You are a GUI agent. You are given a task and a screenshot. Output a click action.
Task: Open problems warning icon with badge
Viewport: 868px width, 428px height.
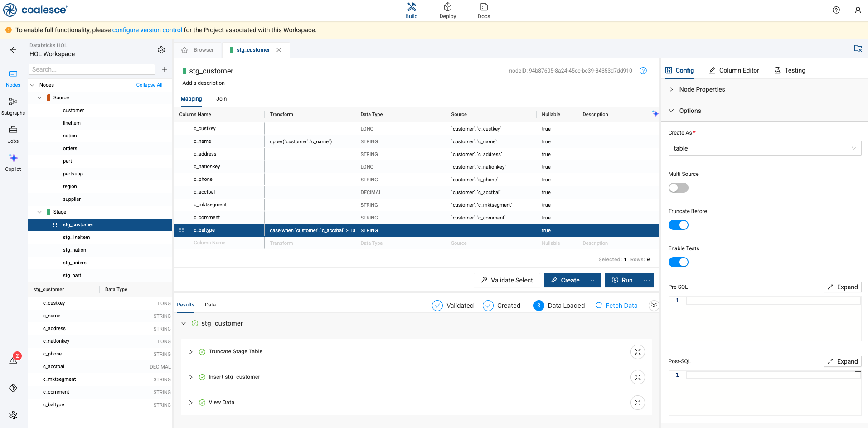click(x=14, y=360)
